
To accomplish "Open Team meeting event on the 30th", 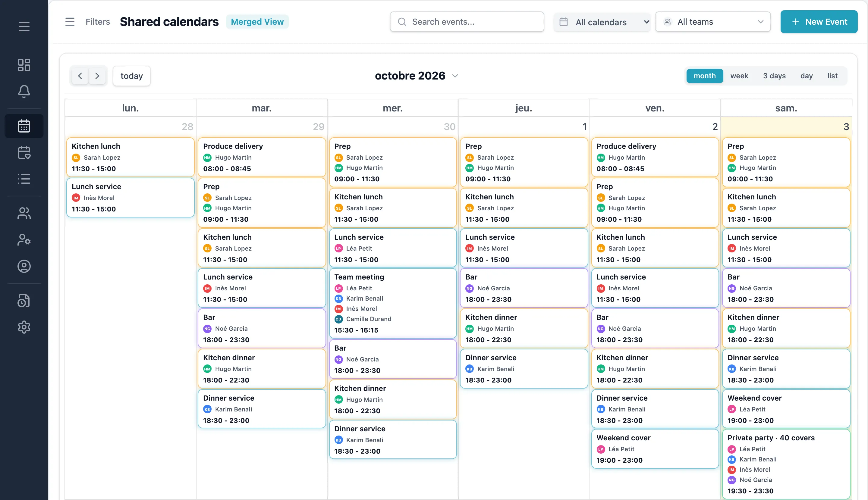I will pos(393,303).
